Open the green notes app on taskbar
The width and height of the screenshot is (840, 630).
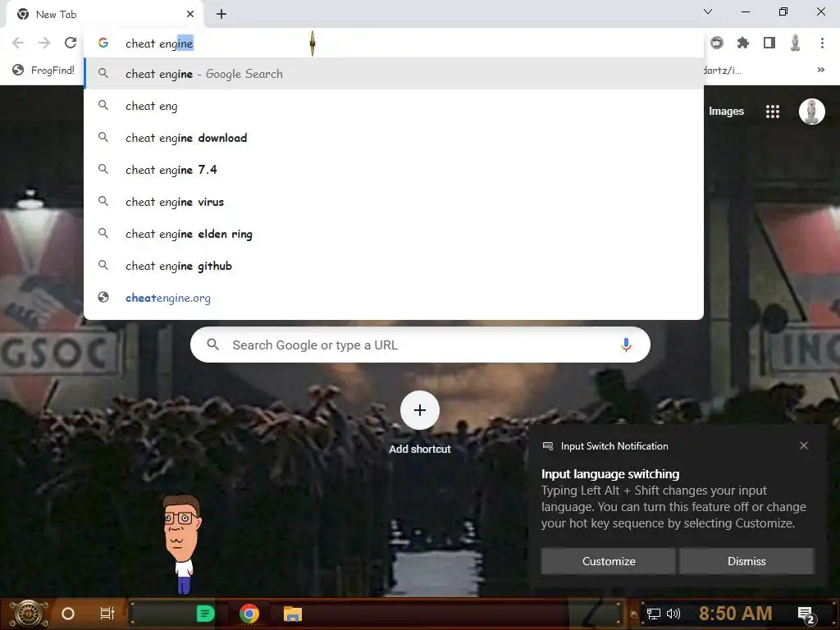[x=205, y=614]
